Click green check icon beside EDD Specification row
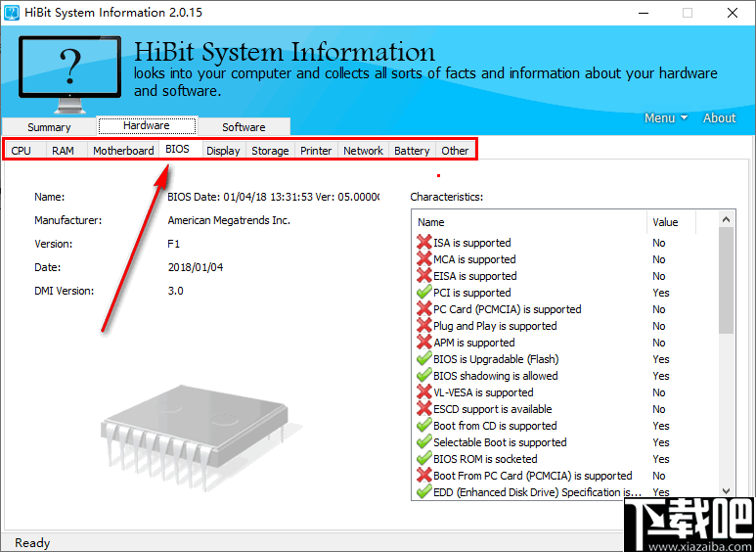This screenshot has width=756, height=552. pos(423,492)
